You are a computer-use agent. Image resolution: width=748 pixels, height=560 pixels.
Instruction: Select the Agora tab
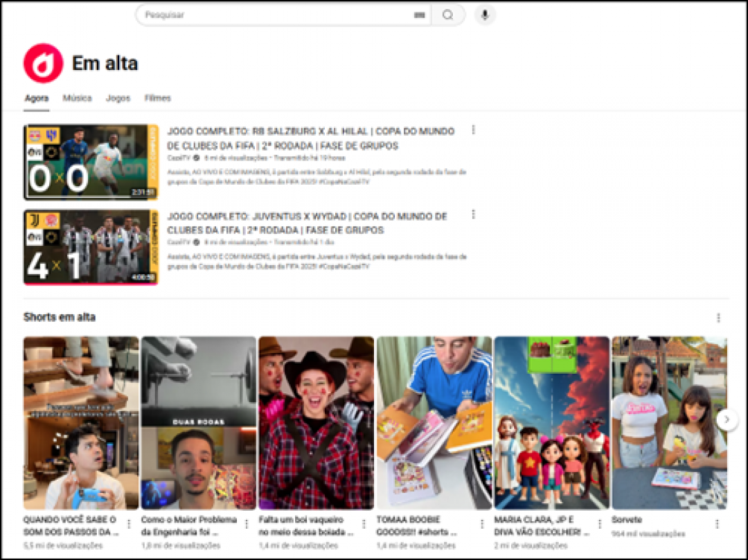37,98
